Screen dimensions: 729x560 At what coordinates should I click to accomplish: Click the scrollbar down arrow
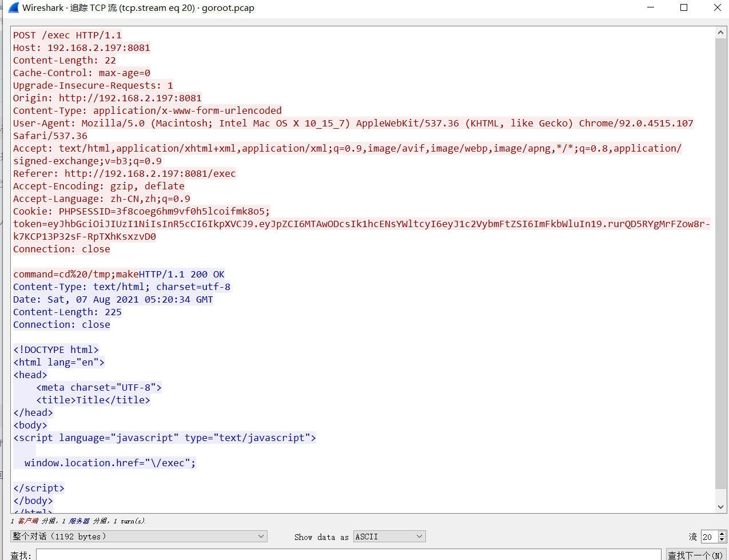720,507
